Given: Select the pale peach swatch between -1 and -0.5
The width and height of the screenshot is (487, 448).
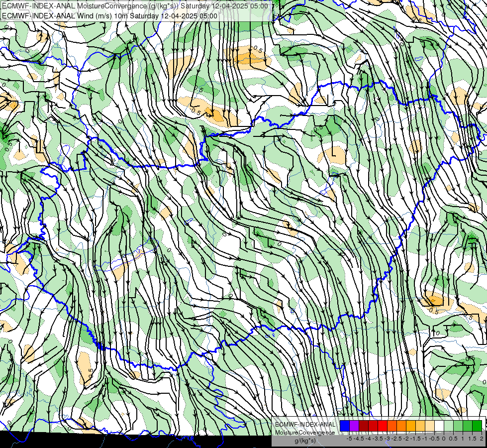Looking at the screenshot, I should coord(430,426).
